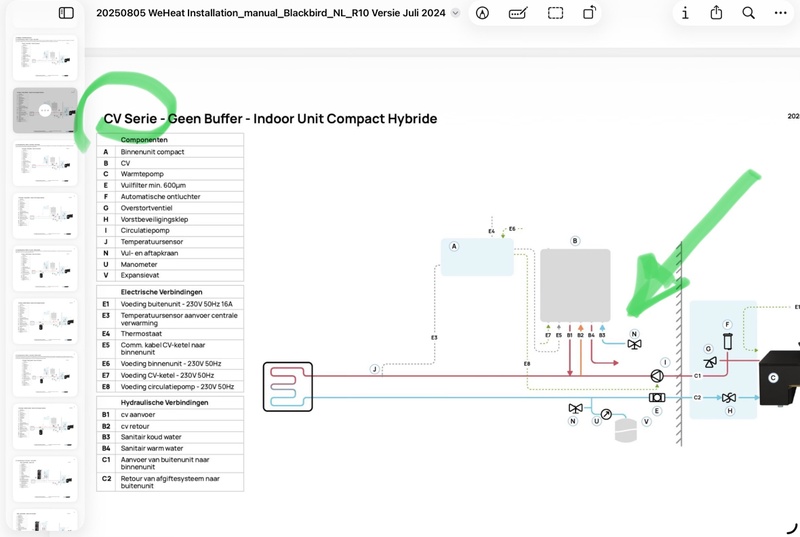Click the grey CV boiler box B
Screen dimensions: 800x537
pos(575,285)
